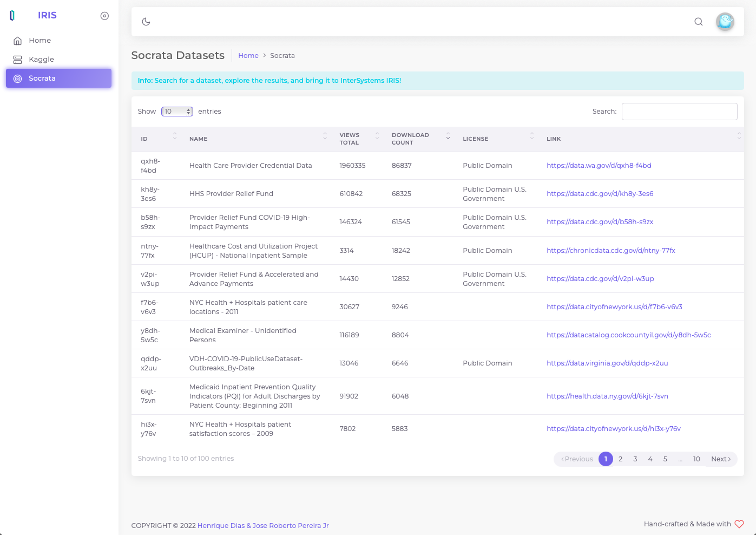The height and width of the screenshot is (535, 756).
Task: Go to pagination page 4
Action: click(x=650, y=459)
